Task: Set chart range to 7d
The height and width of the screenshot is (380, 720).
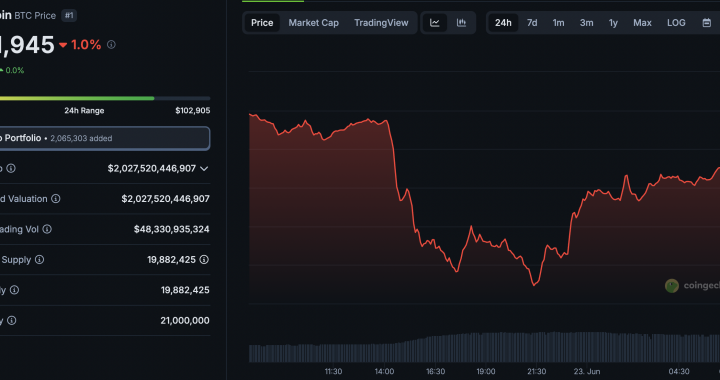Action: tap(532, 22)
